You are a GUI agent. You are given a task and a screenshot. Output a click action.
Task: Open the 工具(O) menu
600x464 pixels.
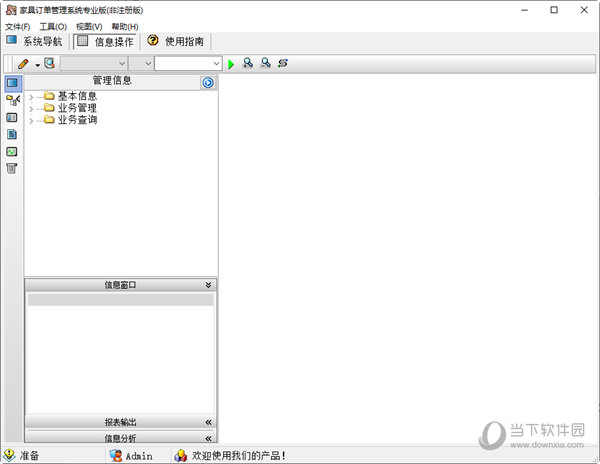point(53,27)
